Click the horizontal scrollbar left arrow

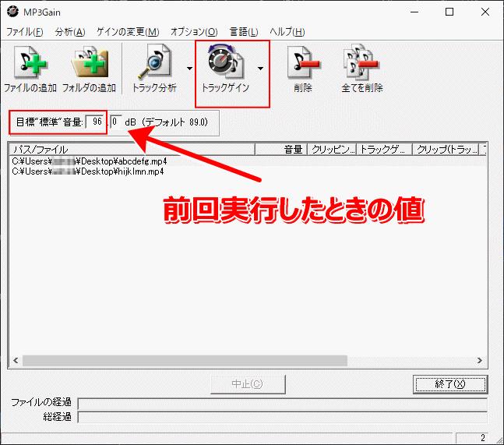point(16,360)
